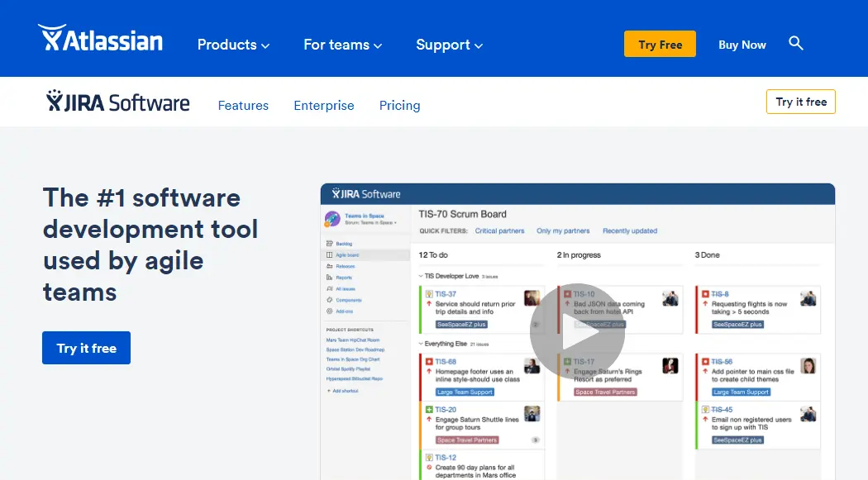Open Orbital Spotify Playlist shortcut
The height and width of the screenshot is (480, 868).
[x=348, y=368]
